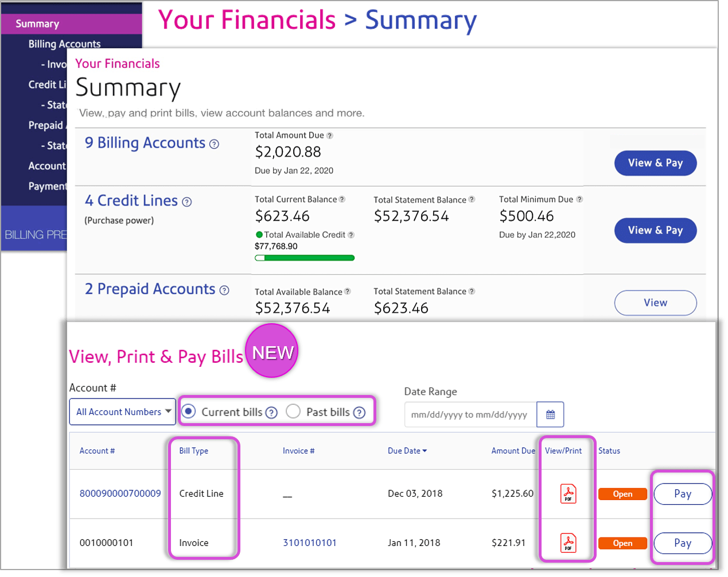Click the Total Available Credit progress bar
This screenshot has height=577, width=728.
pyautogui.click(x=305, y=258)
